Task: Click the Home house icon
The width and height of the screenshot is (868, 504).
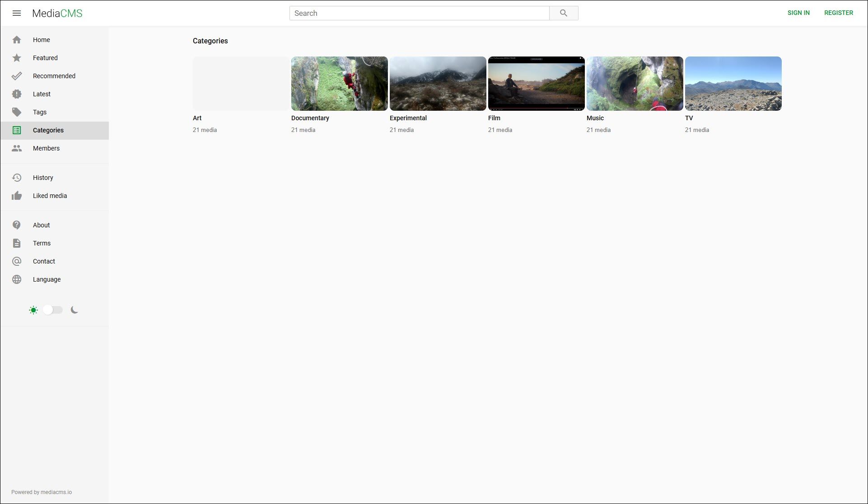Action: click(17, 40)
